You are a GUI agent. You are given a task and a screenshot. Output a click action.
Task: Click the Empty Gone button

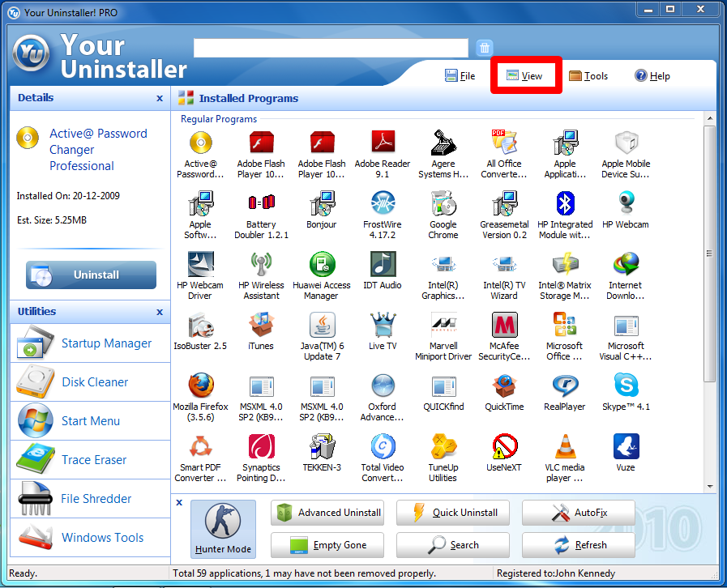[x=327, y=545]
